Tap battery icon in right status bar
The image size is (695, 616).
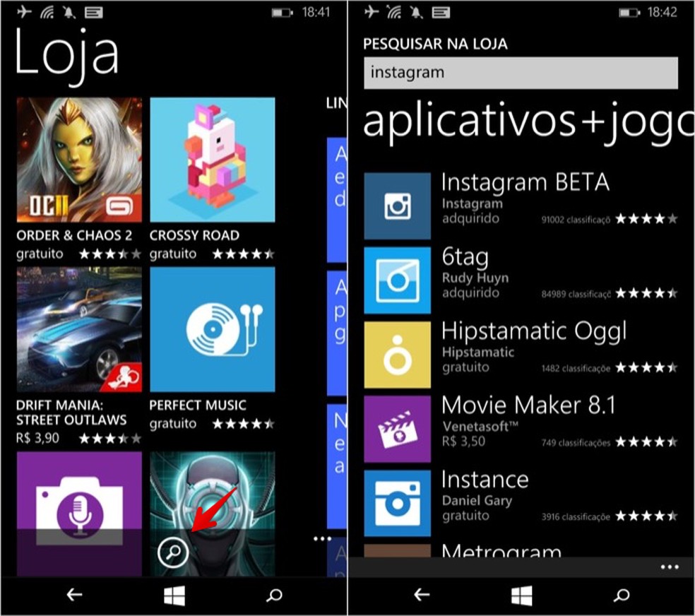tap(629, 13)
